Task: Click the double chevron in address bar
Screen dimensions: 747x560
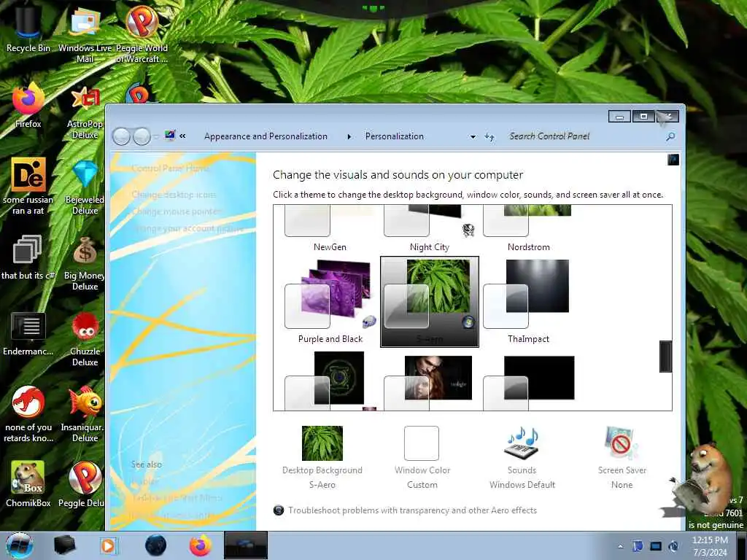Action: click(182, 136)
